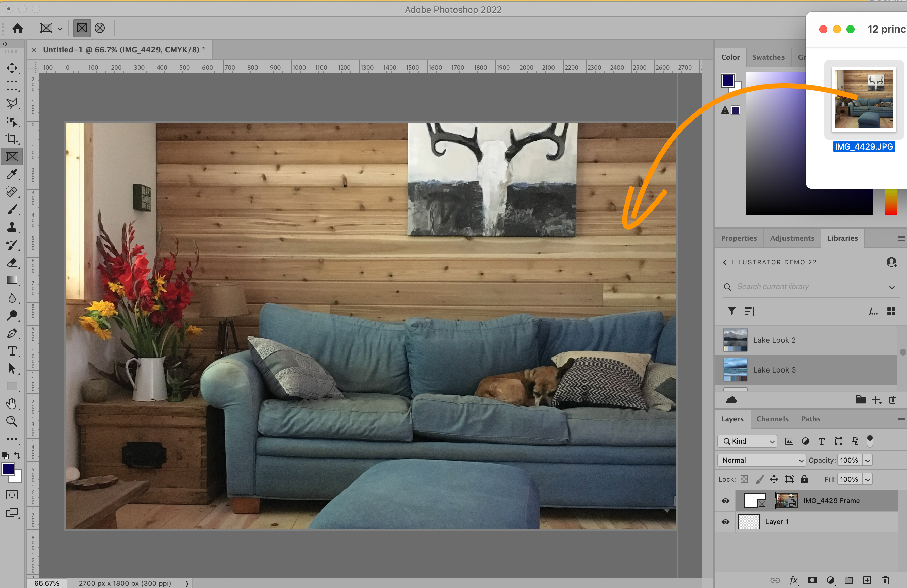This screenshot has width=907, height=588.
Task: Open the Opacity dropdown arrow
Action: (868, 460)
